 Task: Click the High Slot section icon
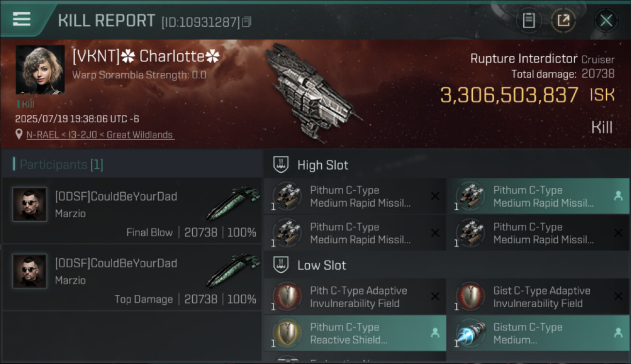tap(281, 165)
